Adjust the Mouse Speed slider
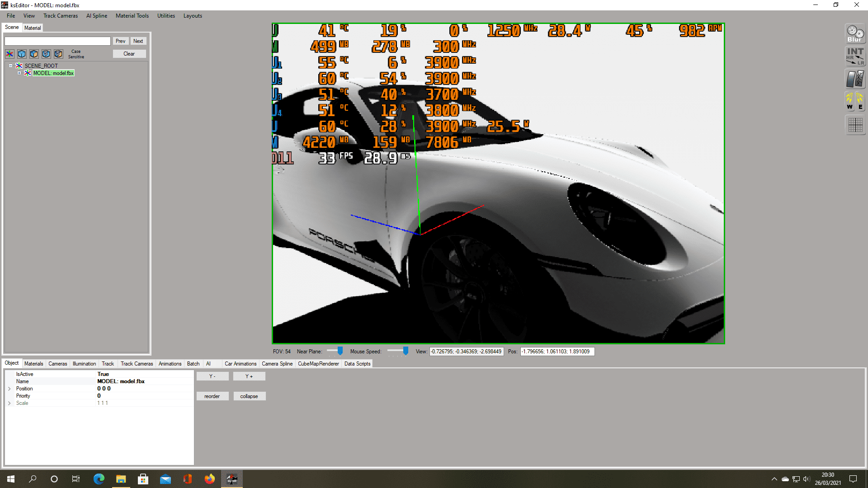 coord(406,351)
